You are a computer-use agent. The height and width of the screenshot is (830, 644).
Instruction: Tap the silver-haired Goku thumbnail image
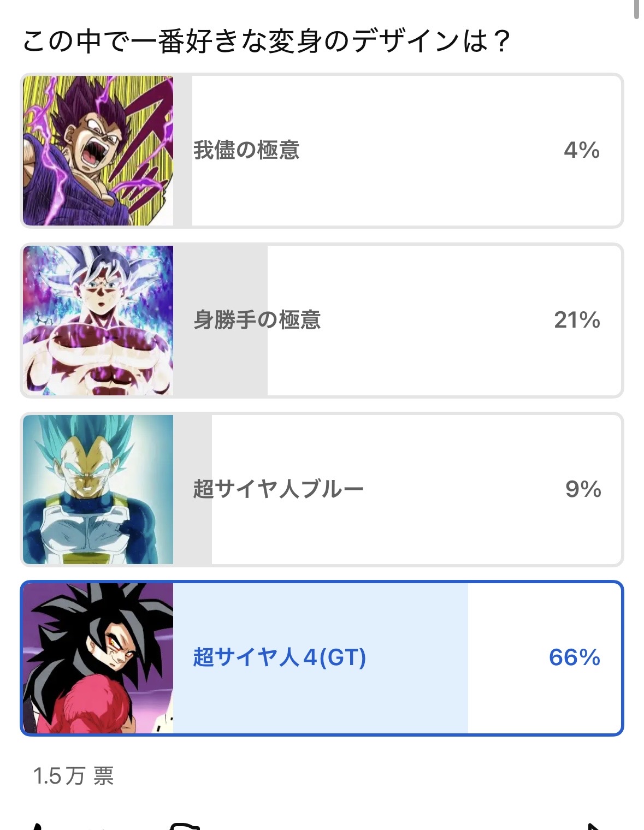(98, 321)
